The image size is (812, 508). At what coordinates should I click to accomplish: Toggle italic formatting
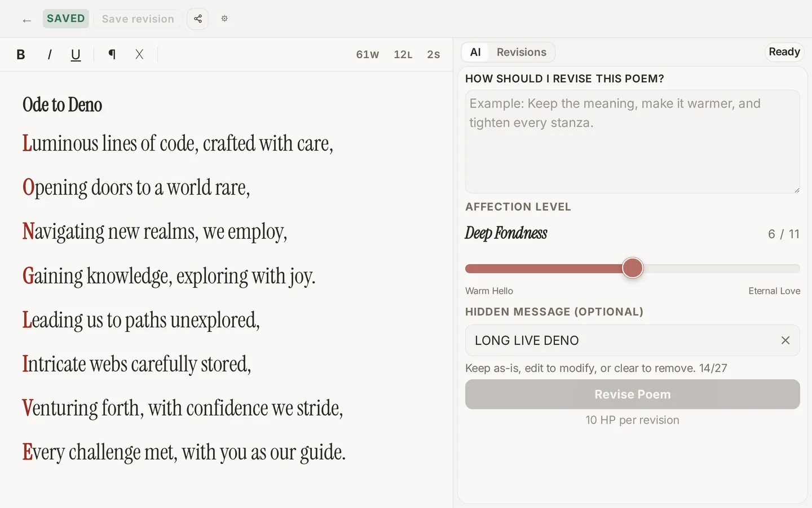pos(49,55)
